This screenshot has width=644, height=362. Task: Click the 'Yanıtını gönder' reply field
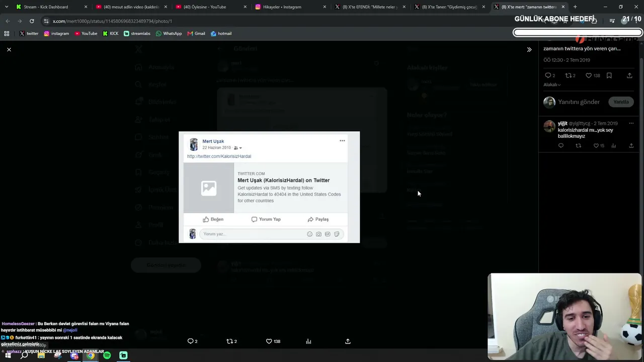[x=579, y=102]
